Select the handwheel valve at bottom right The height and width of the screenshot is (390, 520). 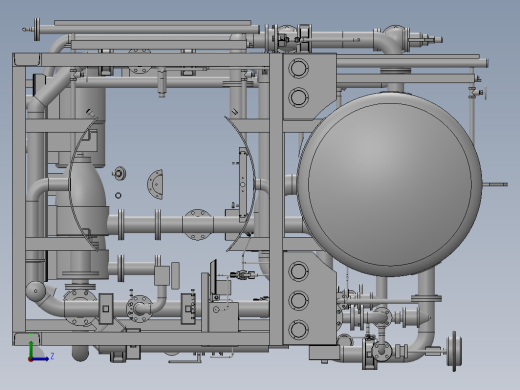(x=454, y=351)
